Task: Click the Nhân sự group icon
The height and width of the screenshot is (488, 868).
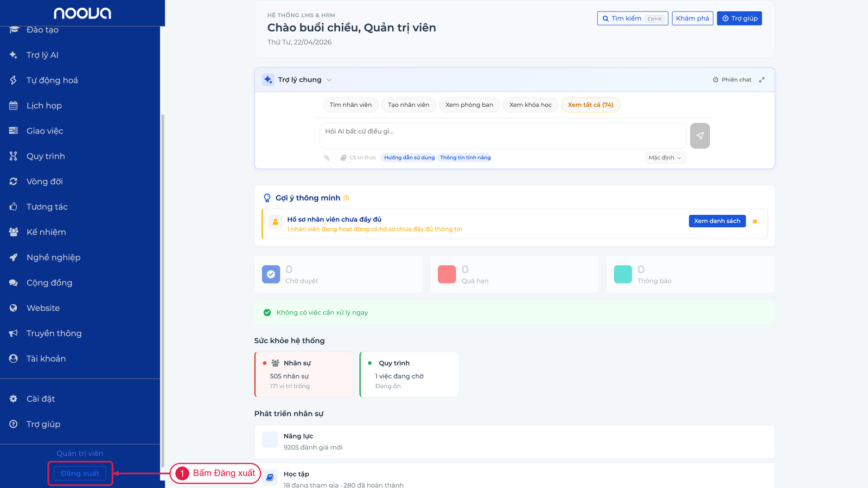Action: [276, 363]
